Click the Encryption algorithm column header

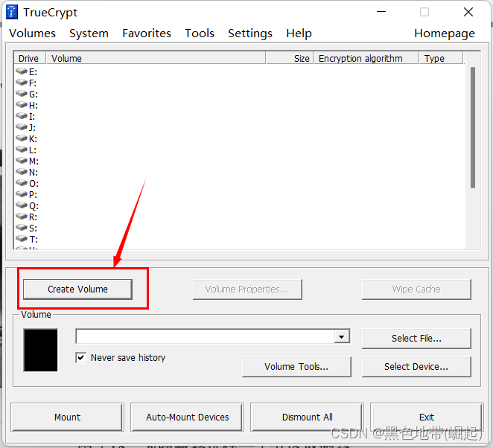click(366, 59)
